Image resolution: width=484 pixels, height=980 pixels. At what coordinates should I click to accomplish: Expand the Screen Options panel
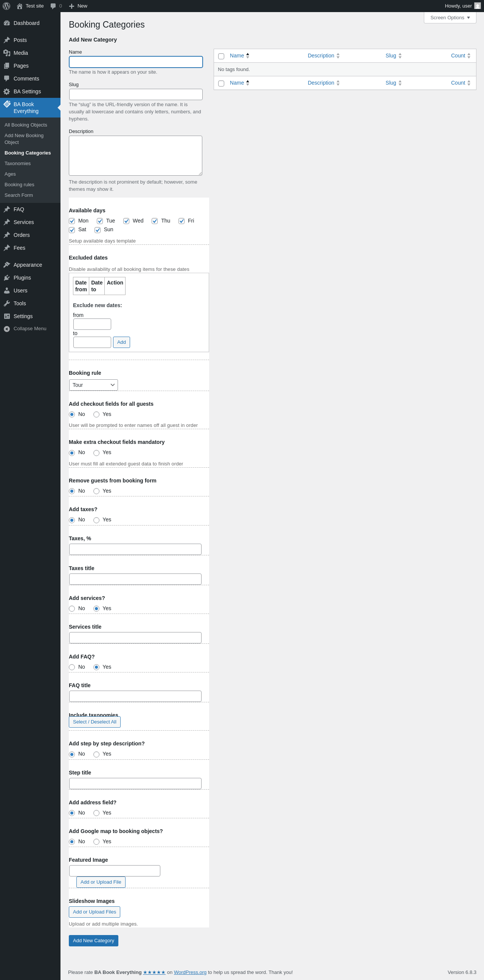pyautogui.click(x=450, y=18)
